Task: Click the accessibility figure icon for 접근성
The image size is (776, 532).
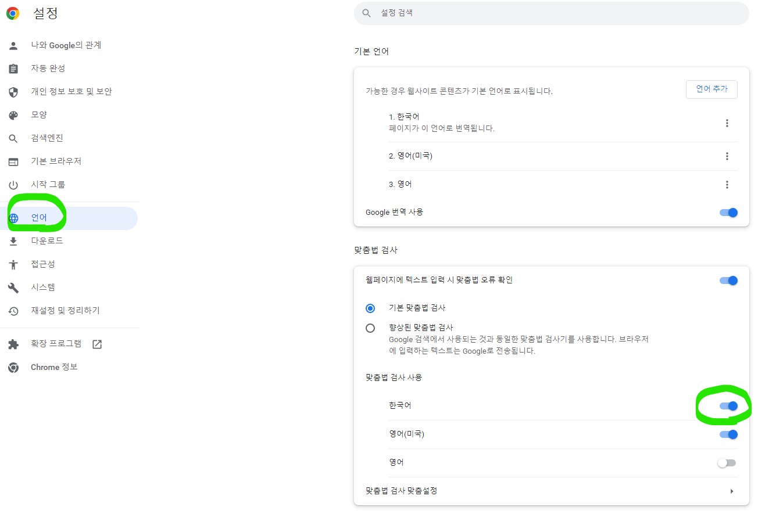Action: 13,264
